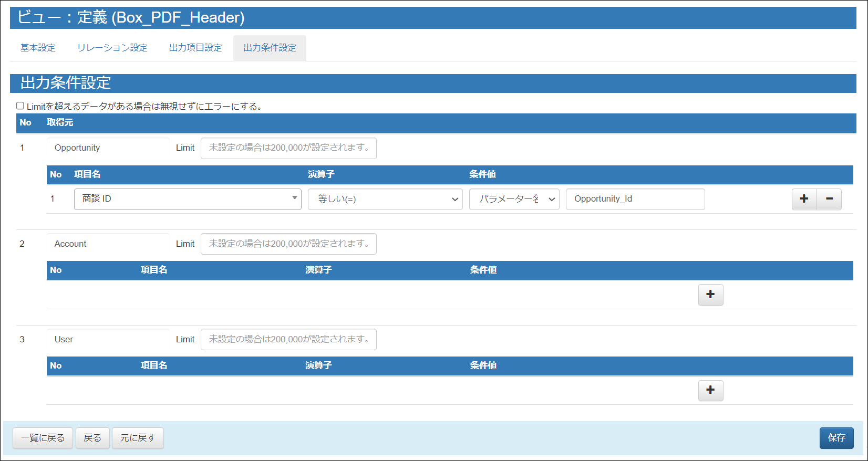
Task: Select the 出力条件設定 tab
Action: (270, 48)
